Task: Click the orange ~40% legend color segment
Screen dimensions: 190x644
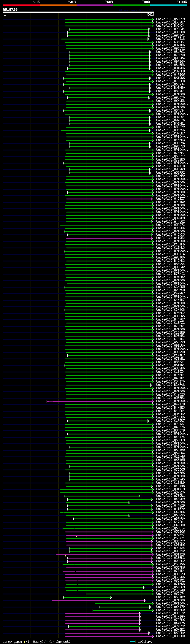Action: 58,5
